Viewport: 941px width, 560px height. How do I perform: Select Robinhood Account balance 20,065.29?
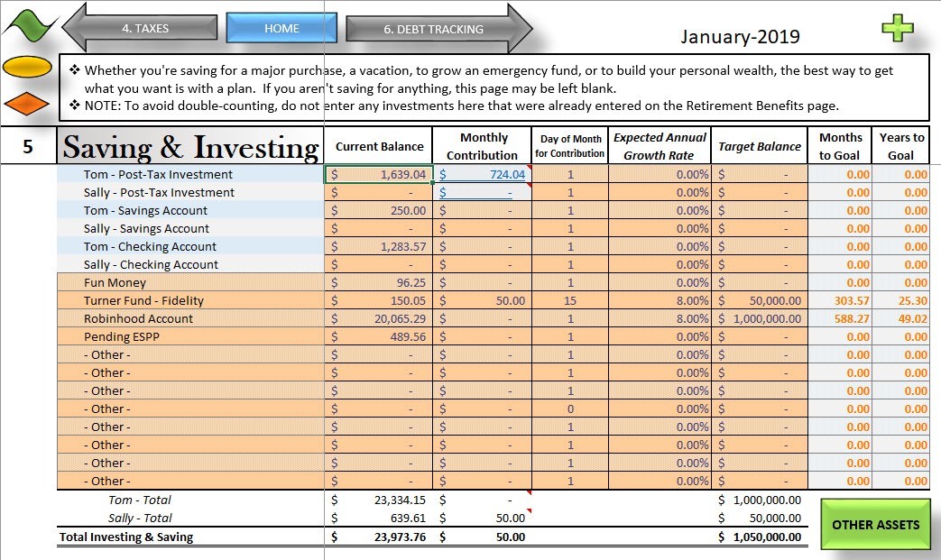(379, 318)
